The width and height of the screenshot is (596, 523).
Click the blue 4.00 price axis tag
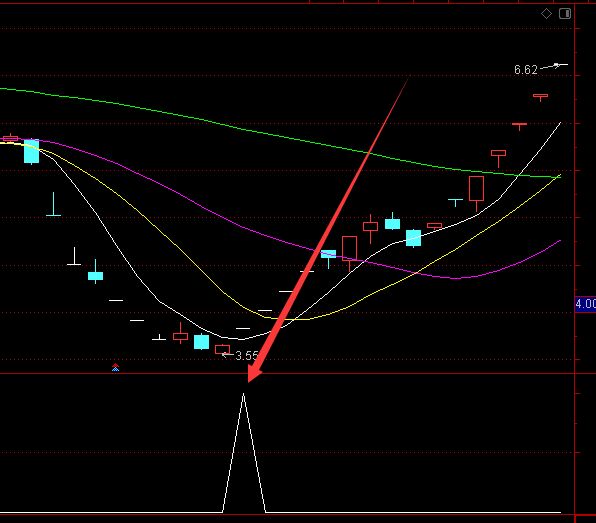(585, 304)
